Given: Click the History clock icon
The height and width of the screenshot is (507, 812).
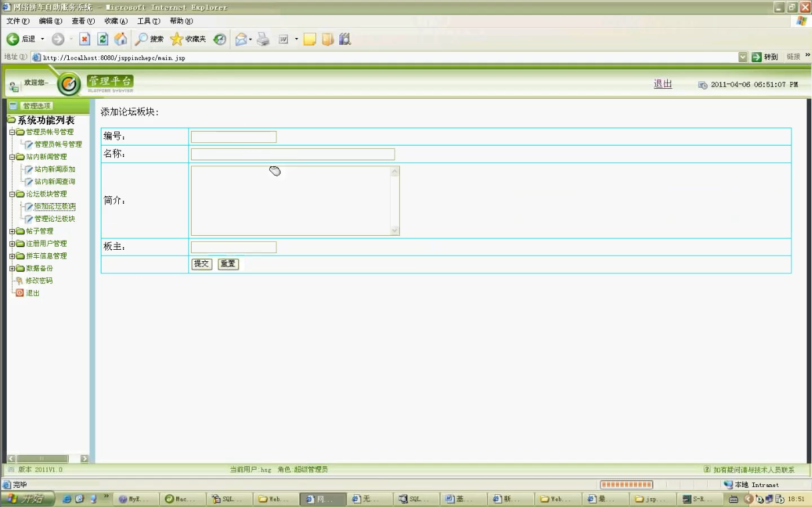Looking at the screenshot, I should pyautogui.click(x=220, y=39).
